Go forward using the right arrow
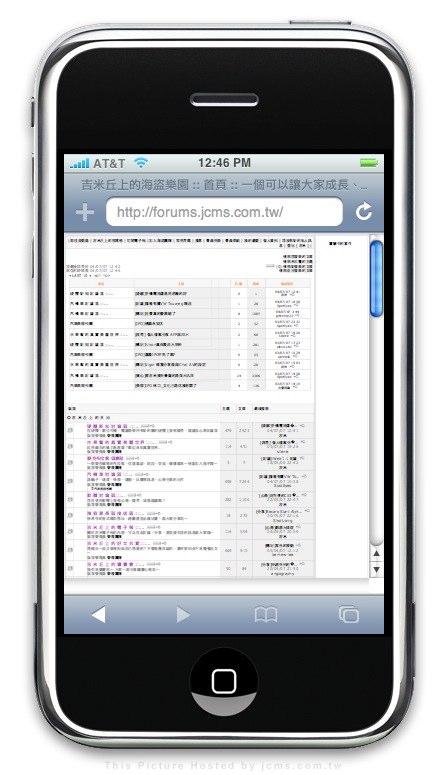The image size is (445, 775). (183, 615)
